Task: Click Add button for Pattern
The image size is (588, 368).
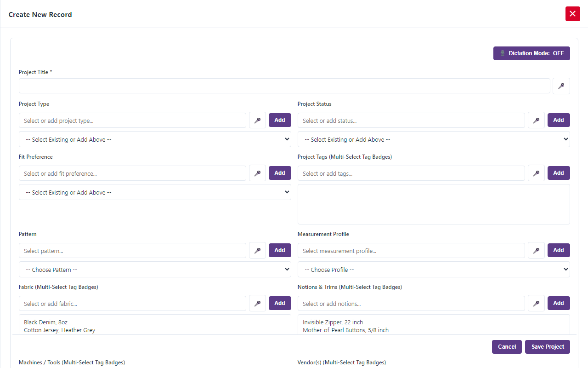Action: click(x=280, y=250)
